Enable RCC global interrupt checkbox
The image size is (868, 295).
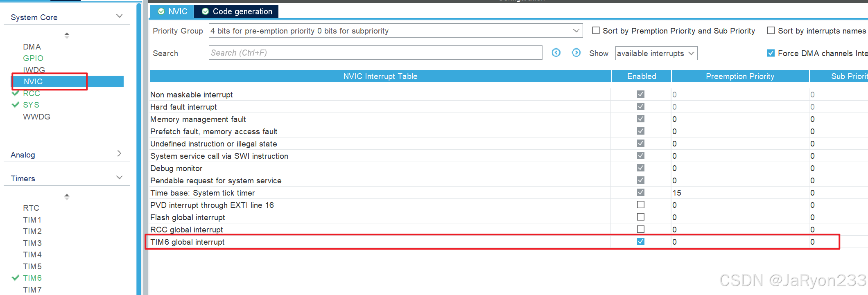(x=641, y=229)
